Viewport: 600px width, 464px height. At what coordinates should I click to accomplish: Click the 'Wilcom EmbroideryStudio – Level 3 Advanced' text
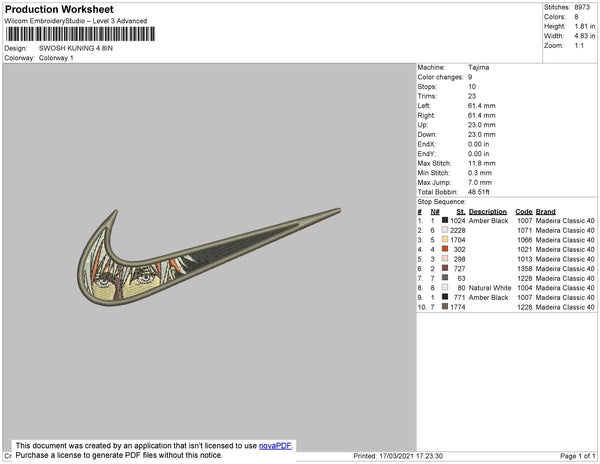coord(76,21)
